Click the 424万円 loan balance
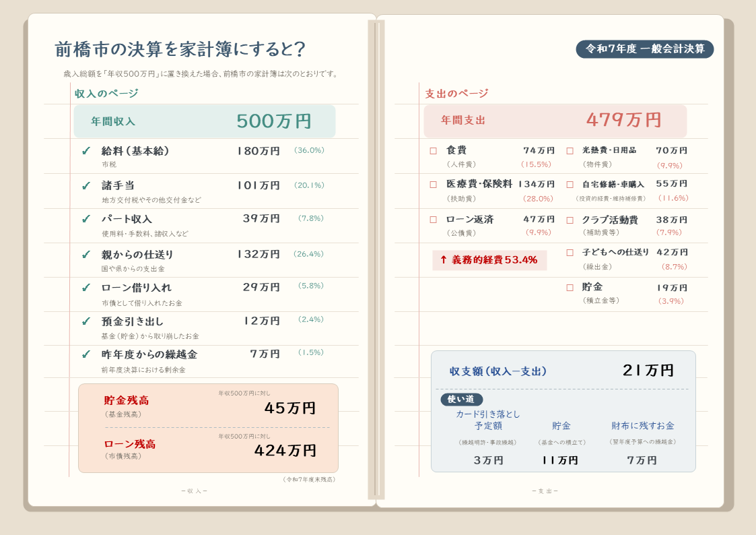Screen dimensions: 756x535 coord(285,451)
